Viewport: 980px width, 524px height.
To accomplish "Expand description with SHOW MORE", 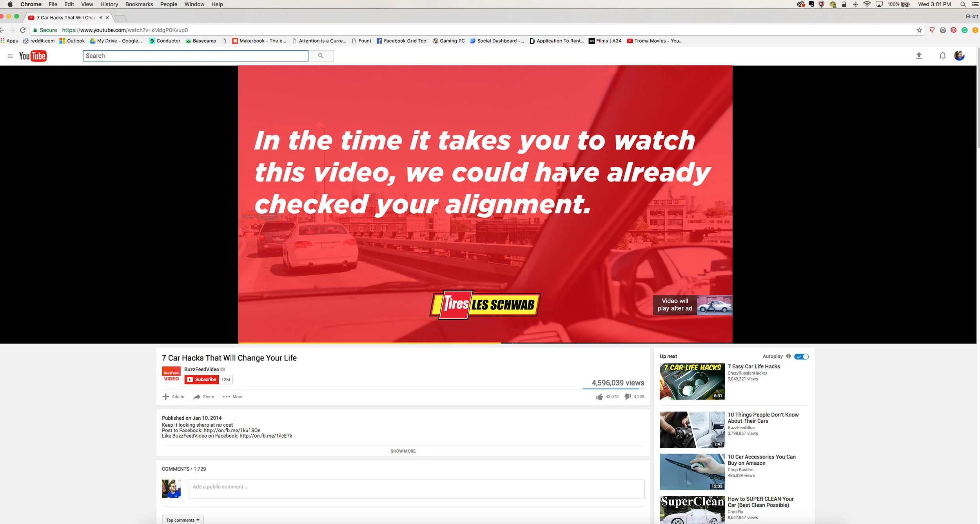I will [403, 451].
